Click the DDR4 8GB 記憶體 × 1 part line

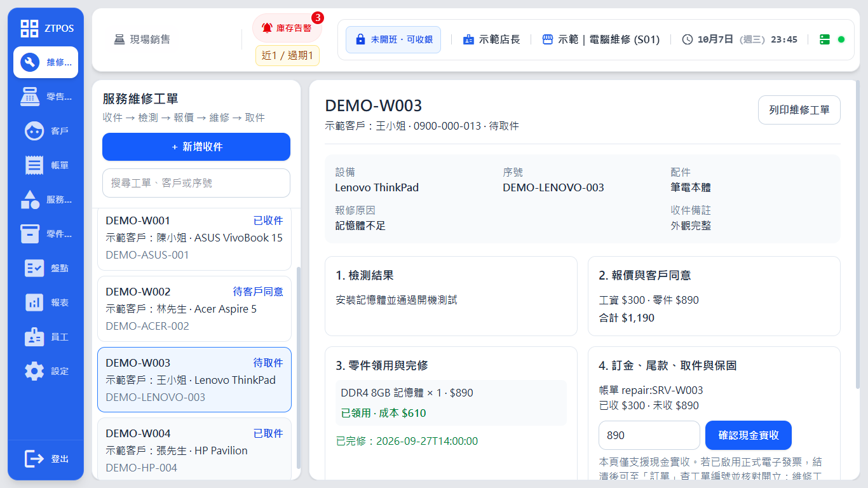pos(407,393)
